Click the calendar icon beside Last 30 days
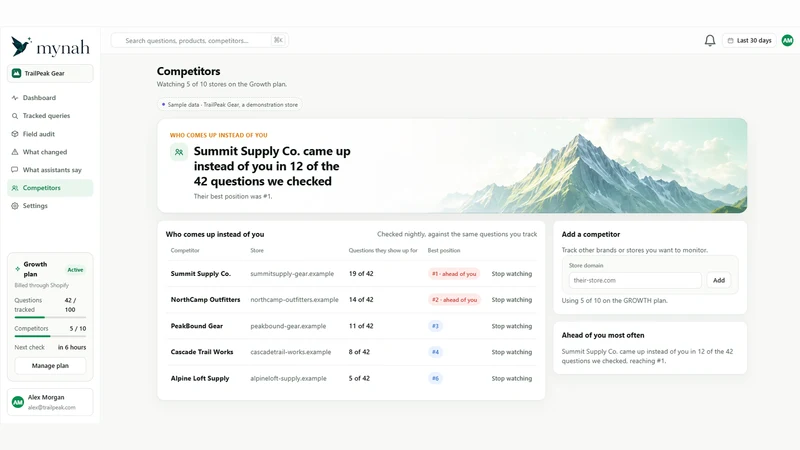 click(730, 40)
